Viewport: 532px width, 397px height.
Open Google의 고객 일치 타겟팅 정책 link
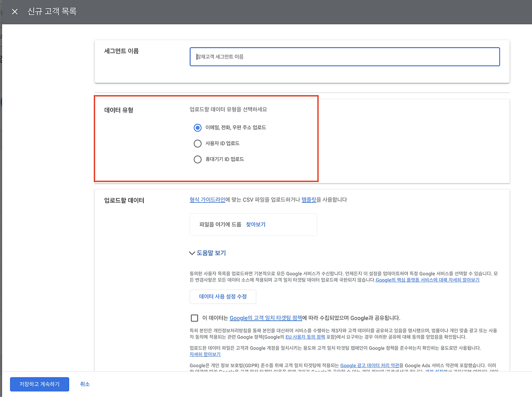(x=266, y=318)
